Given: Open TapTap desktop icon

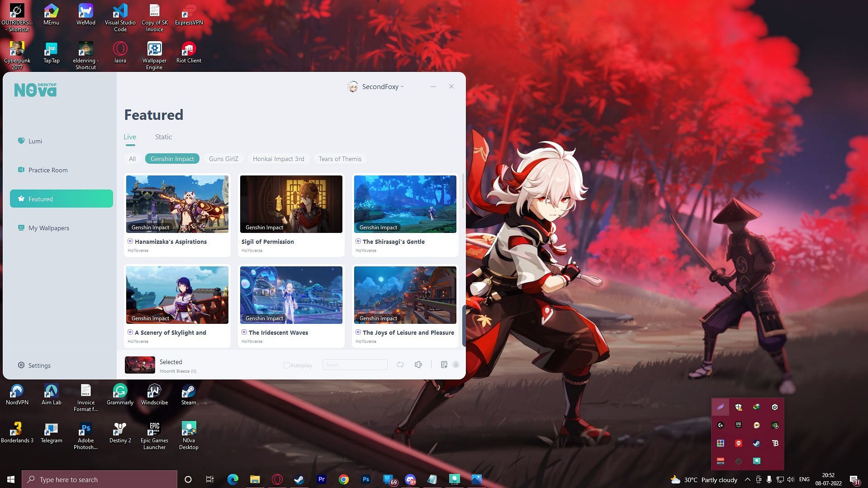Looking at the screenshot, I should click(x=51, y=52).
